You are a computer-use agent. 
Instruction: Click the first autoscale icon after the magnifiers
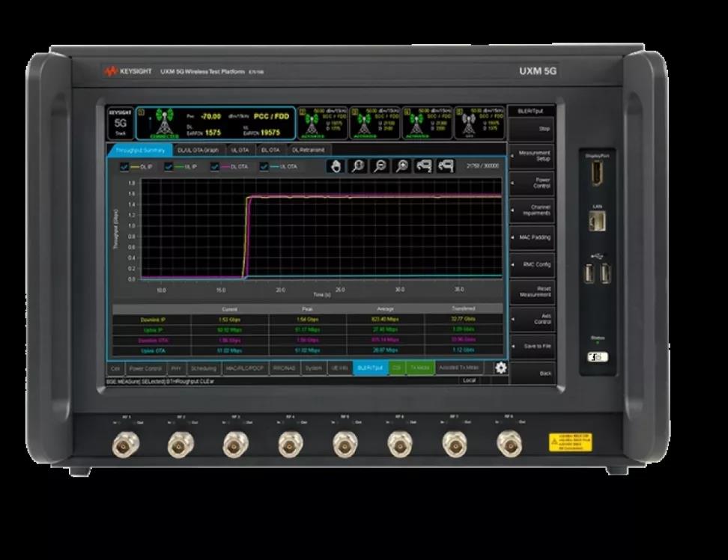(424, 166)
